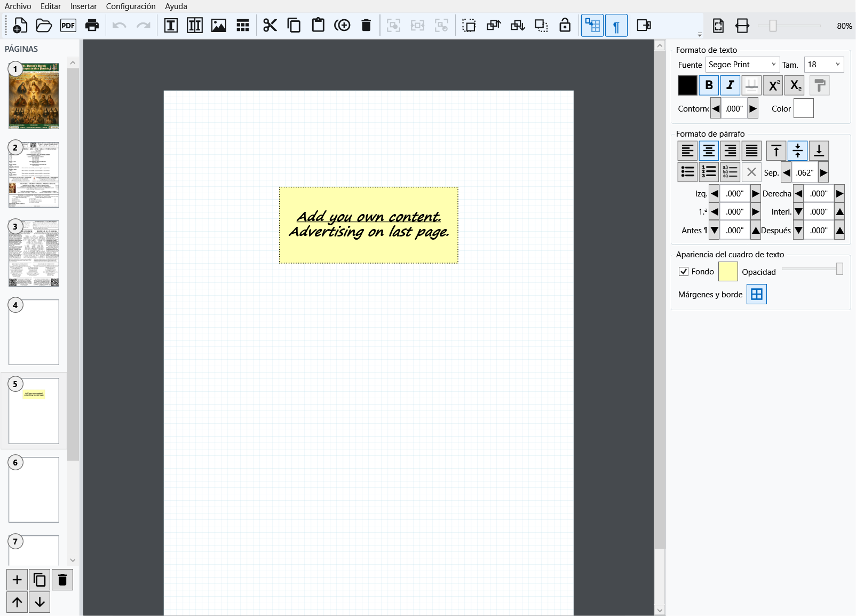856x616 pixels.
Task: Increase the Interl. line spacing
Action: coord(839,211)
